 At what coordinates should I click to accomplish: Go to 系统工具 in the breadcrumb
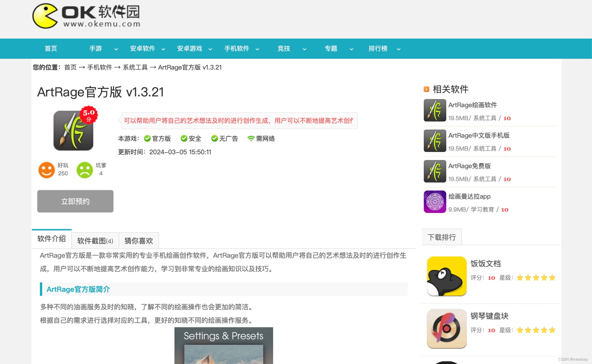coord(135,67)
